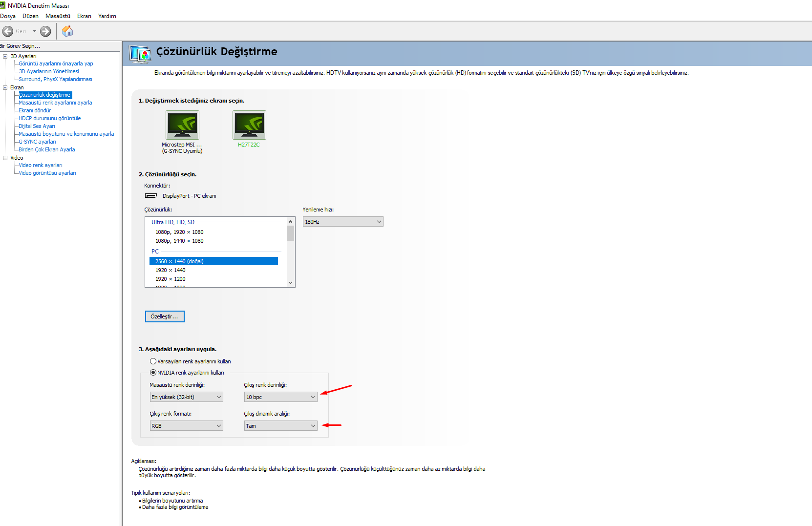
Task: Click the Forward arrow icon in toolbar
Action: point(45,31)
